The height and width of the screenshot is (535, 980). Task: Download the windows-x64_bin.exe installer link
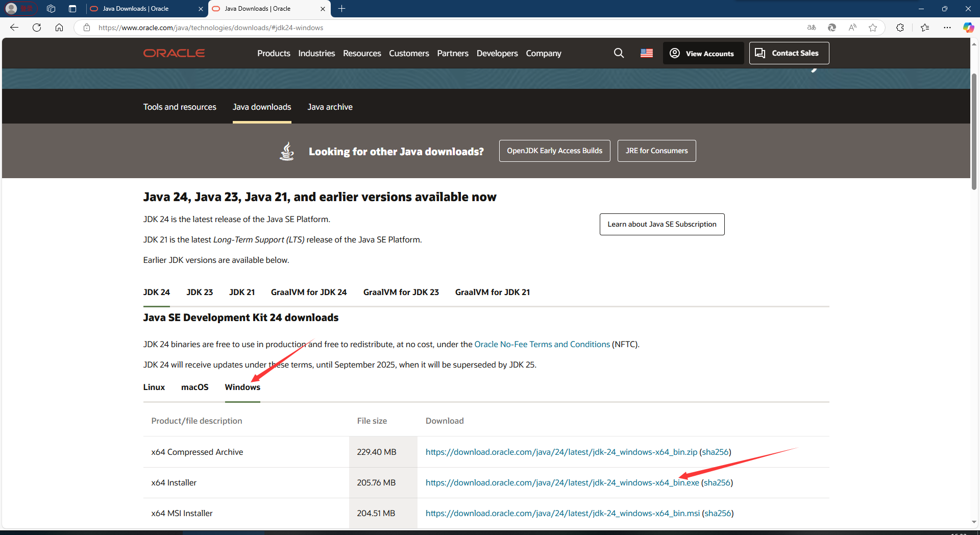pyautogui.click(x=562, y=482)
